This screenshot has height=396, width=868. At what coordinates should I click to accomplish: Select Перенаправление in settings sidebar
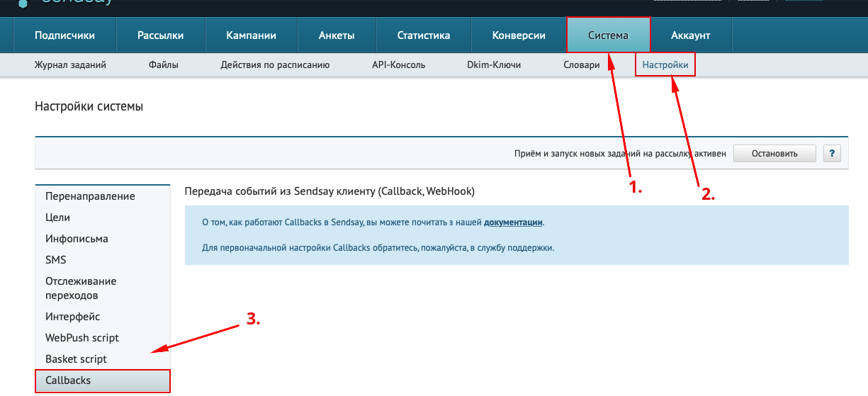pos(103,196)
